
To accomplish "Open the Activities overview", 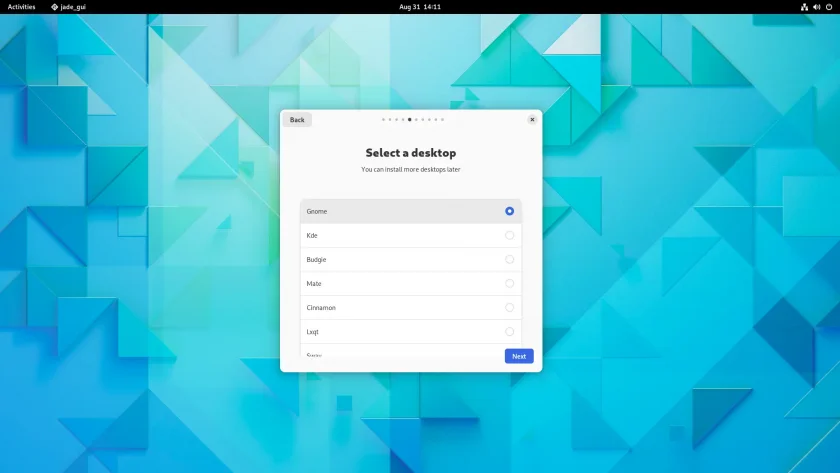I will tap(21, 7).
